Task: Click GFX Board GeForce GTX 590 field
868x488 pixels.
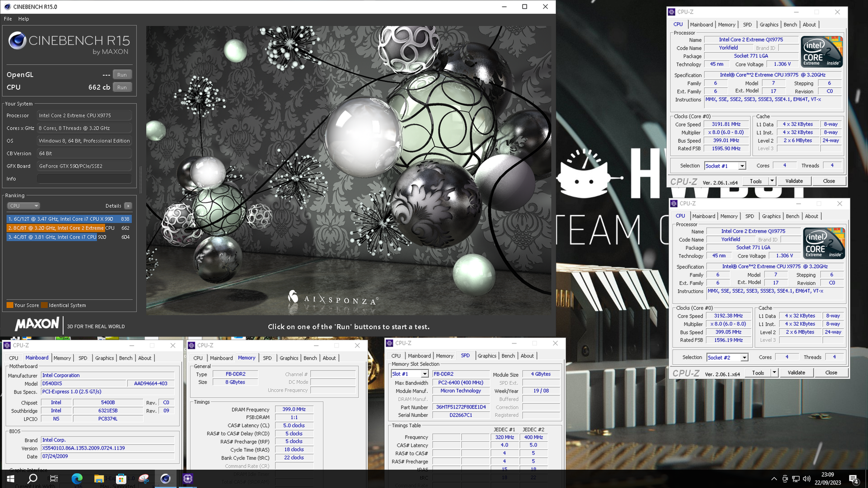Action: point(85,166)
